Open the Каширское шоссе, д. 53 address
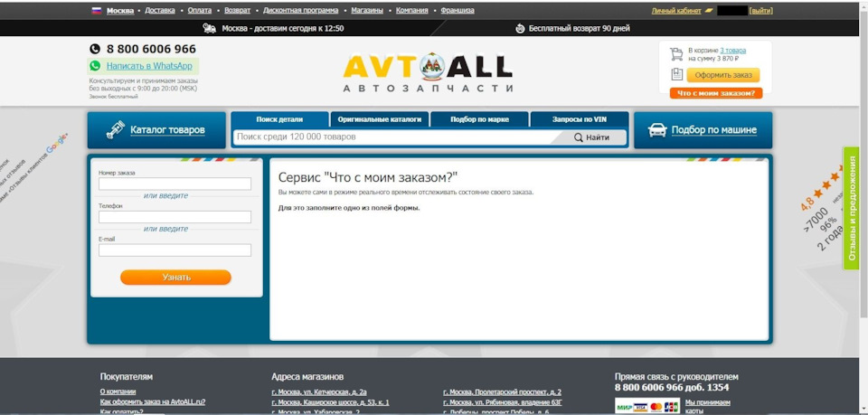Image resolution: width=868 pixels, height=415 pixels. pyautogui.click(x=331, y=401)
